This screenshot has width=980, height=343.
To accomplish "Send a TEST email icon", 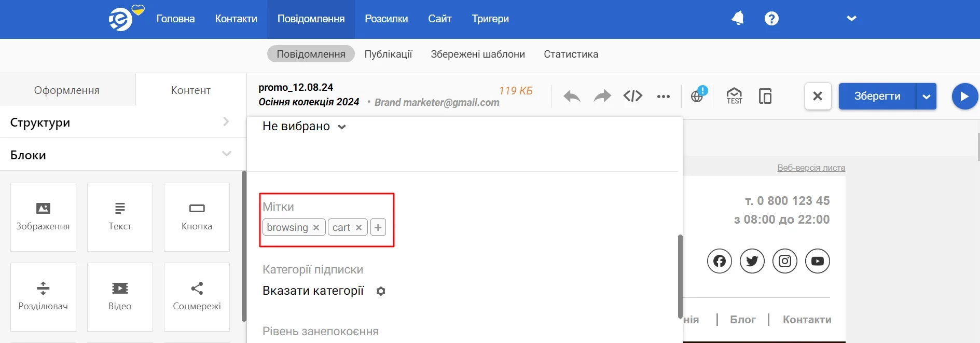I will click(734, 96).
